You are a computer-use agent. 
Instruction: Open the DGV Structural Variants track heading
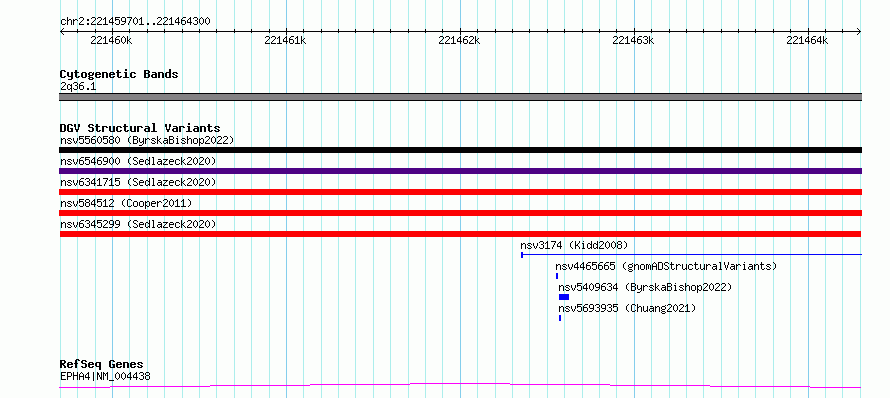[x=140, y=128]
